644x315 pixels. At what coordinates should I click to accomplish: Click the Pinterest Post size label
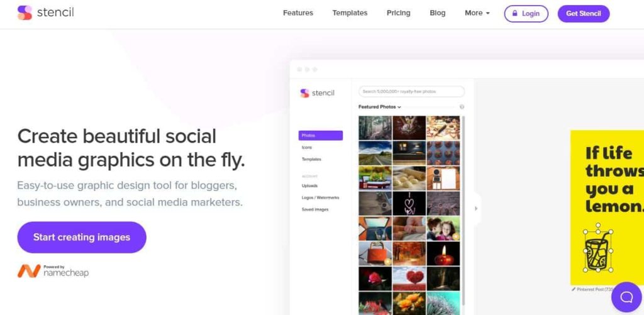(x=591, y=290)
